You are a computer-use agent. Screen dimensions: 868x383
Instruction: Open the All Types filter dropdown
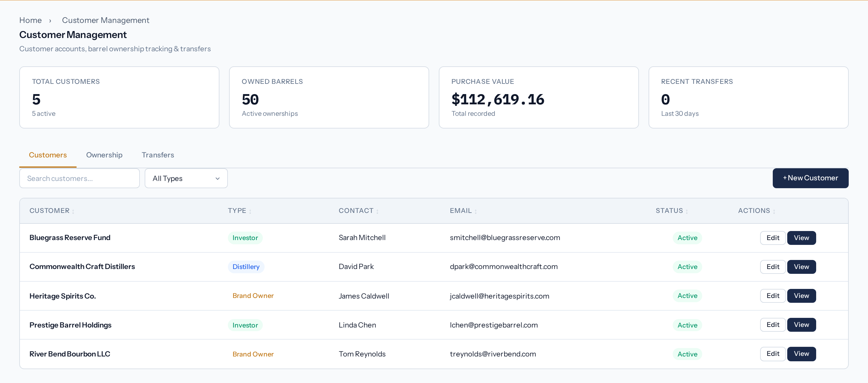186,178
